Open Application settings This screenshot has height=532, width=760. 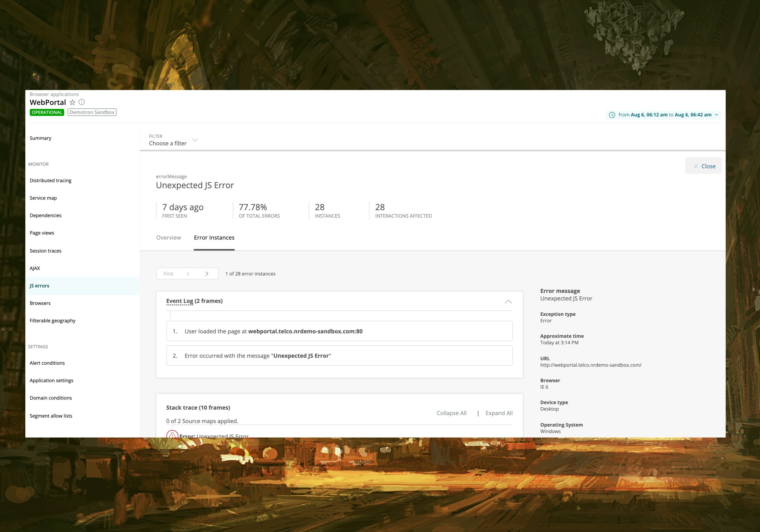(52, 381)
